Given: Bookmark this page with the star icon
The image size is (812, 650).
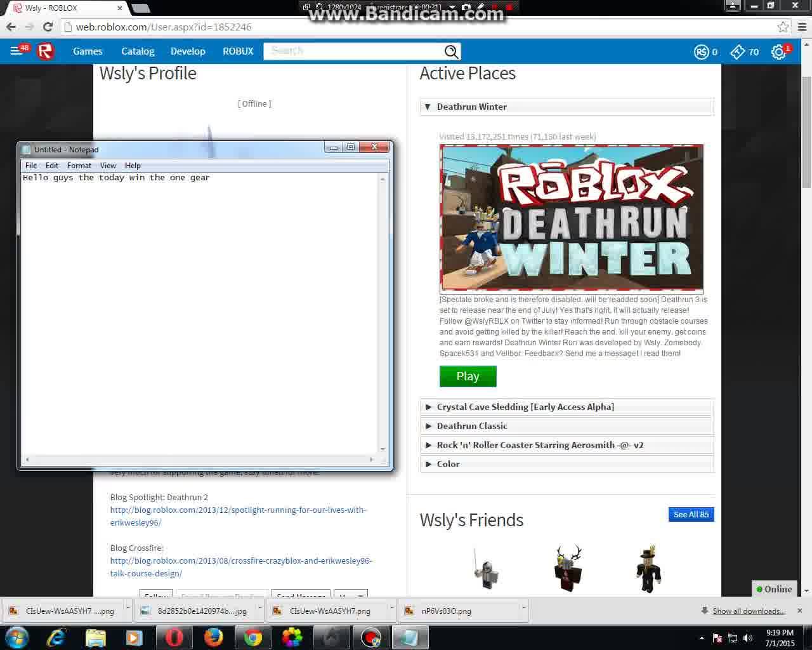Looking at the screenshot, I should pos(783,27).
